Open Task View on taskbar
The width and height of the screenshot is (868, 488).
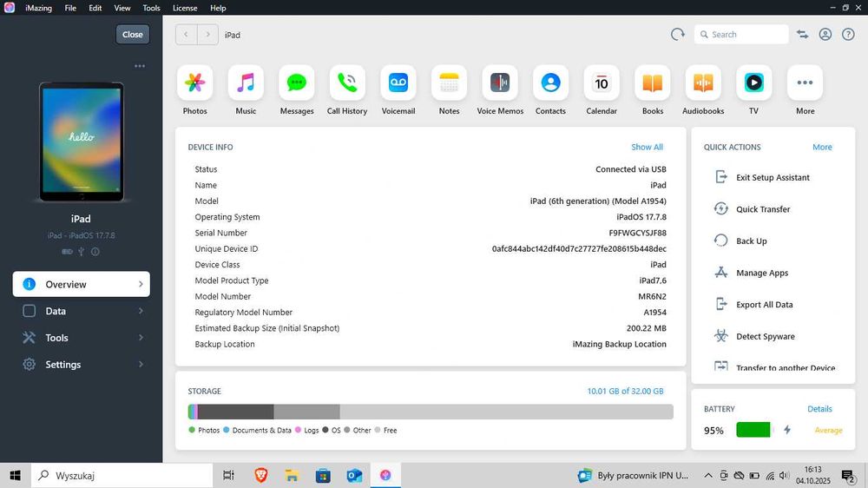pos(228,475)
